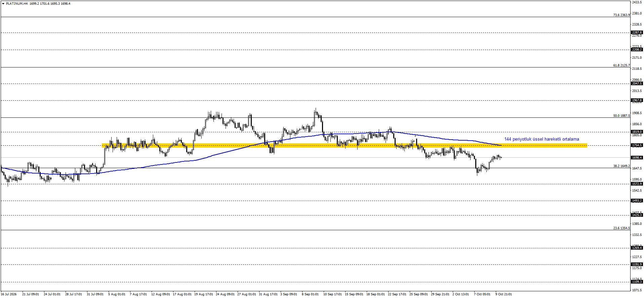Click the 1819.0 price tag on axis
The image size is (644, 298).
(637, 132)
